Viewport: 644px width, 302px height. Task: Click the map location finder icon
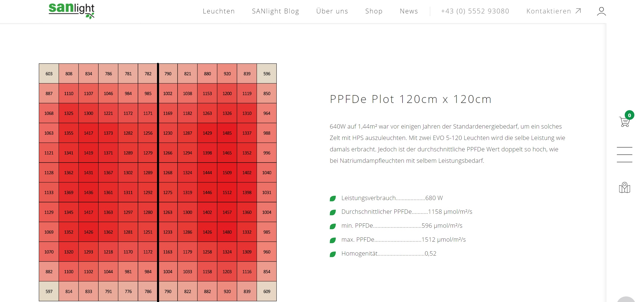click(x=624, y=188)
